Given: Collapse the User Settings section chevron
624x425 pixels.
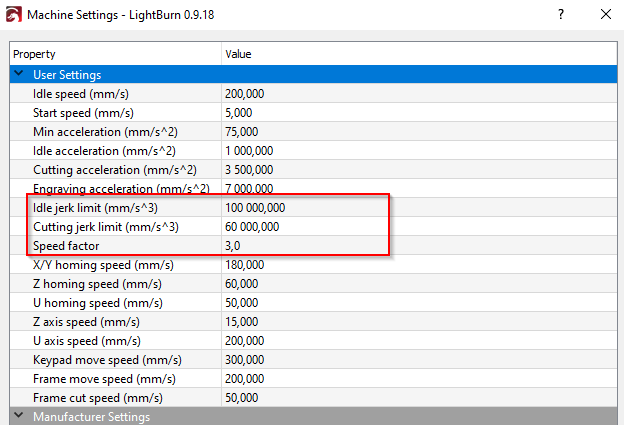Looking at the screenshot, I should coord(19,74).
